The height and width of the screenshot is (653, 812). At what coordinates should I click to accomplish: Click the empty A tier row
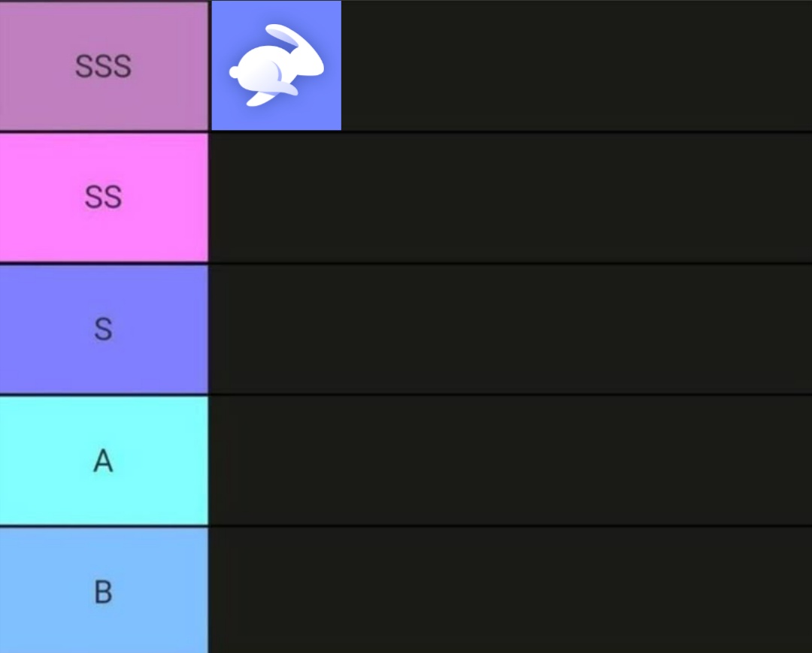pyautogui.click(x=510, y=460)
